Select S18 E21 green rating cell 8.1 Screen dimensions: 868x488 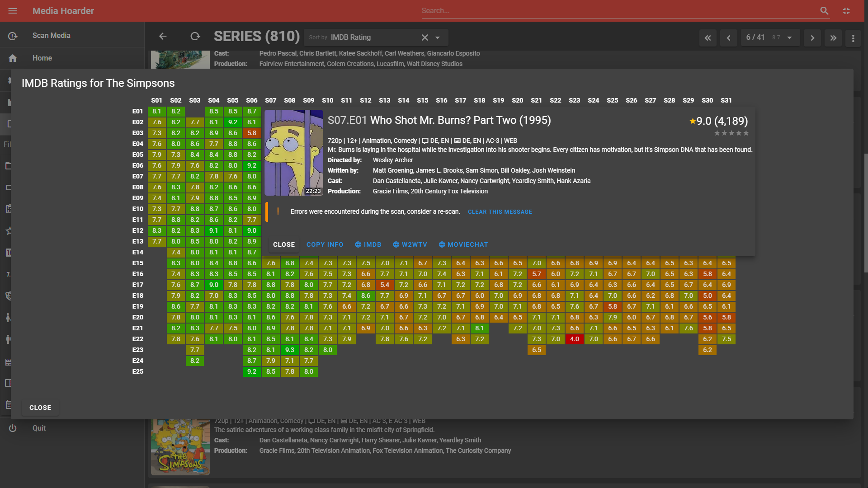pos(480,328)
